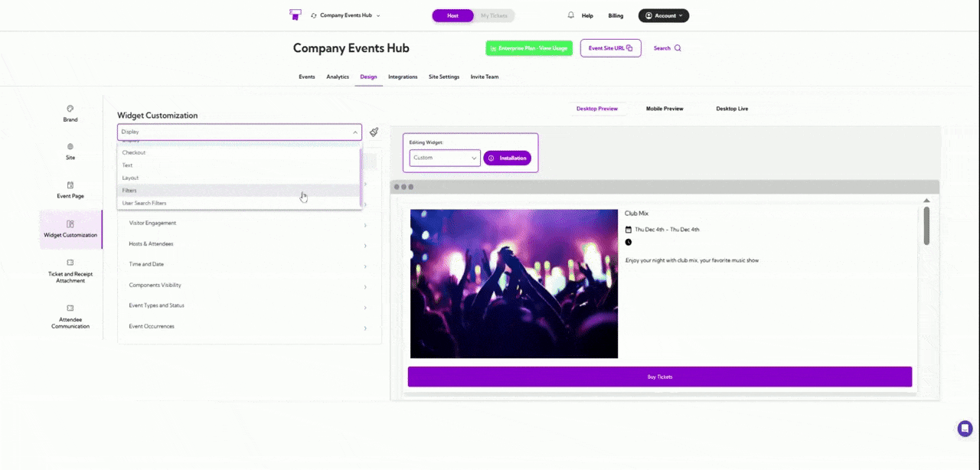This screenshot has width=980, height=470.
Task: Click the Help link
Action: click(587, 15)
